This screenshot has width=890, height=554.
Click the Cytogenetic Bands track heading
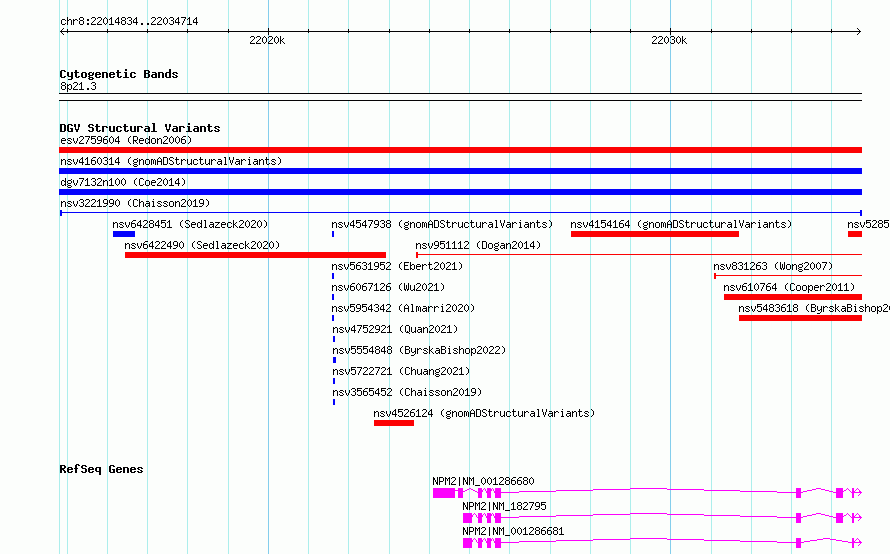119,74
